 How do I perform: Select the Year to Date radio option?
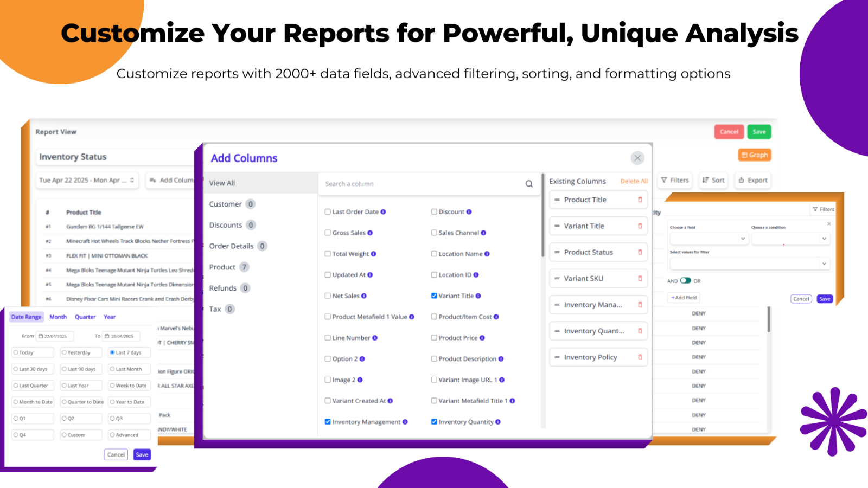point(112,402)
